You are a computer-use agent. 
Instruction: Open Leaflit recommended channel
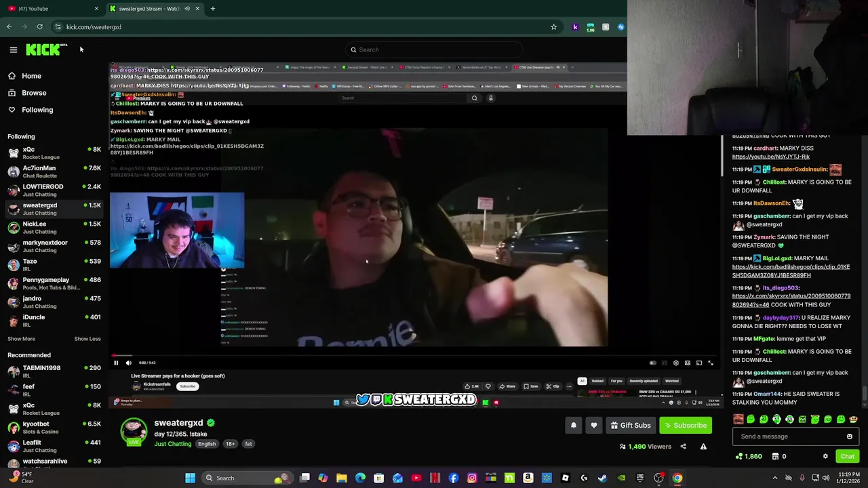pyautogui.click(x=54, y=446)
